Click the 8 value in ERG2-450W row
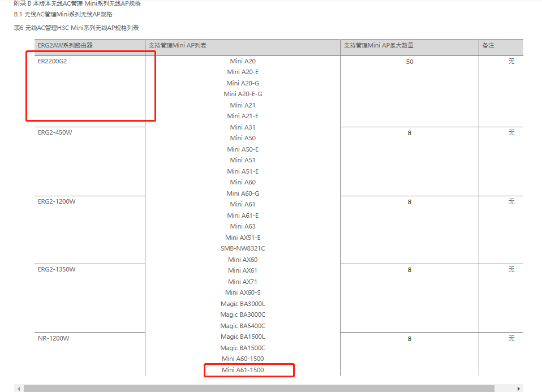The image size is (542, 392). coord(410,133)
